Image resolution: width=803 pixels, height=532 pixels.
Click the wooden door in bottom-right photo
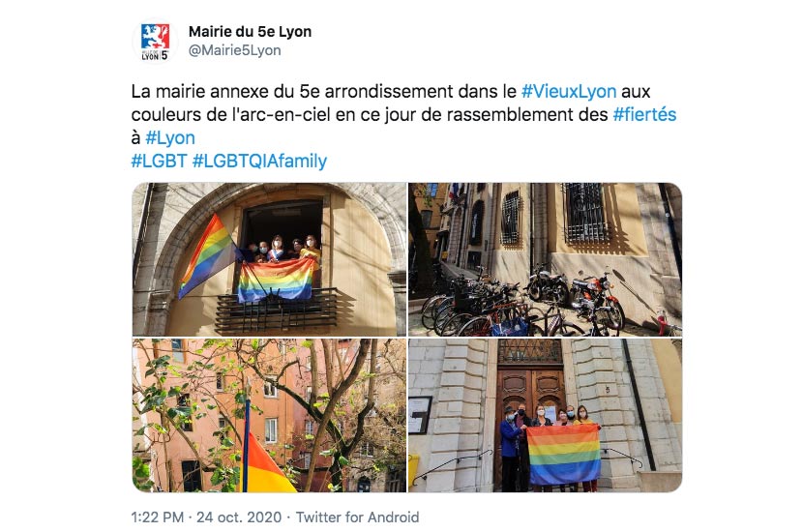coord(530,395)
